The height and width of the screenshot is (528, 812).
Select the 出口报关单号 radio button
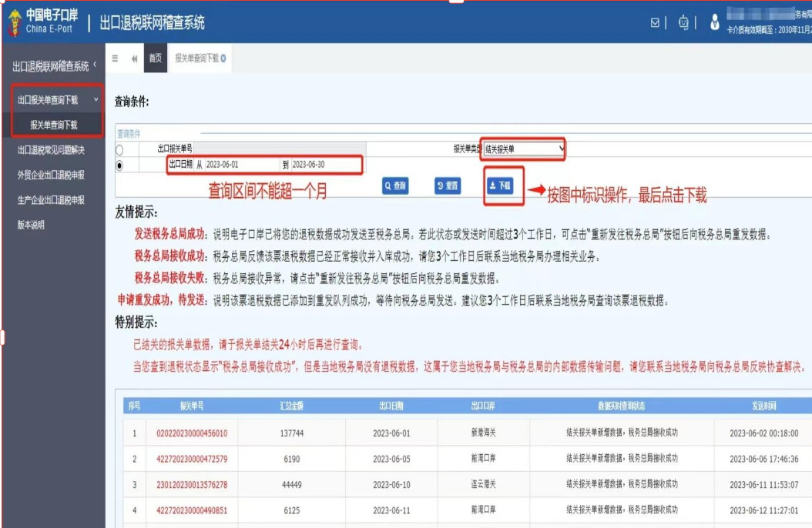[119, 150]
